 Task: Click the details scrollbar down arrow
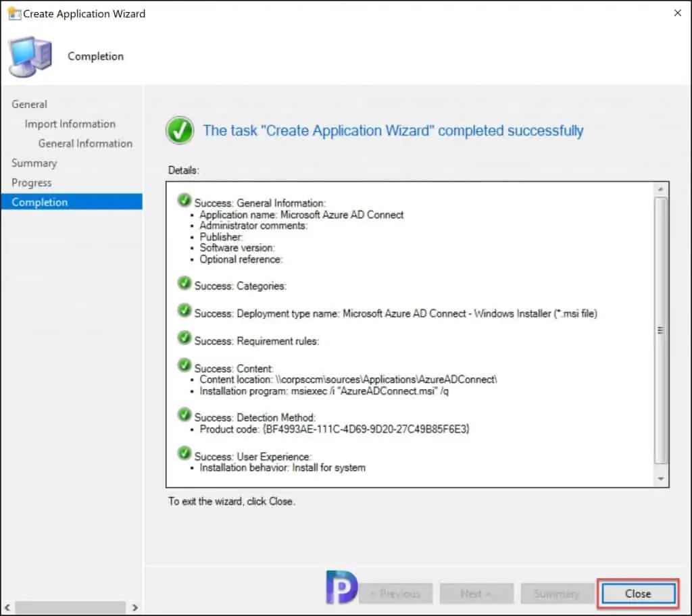[x=660, y=479]
